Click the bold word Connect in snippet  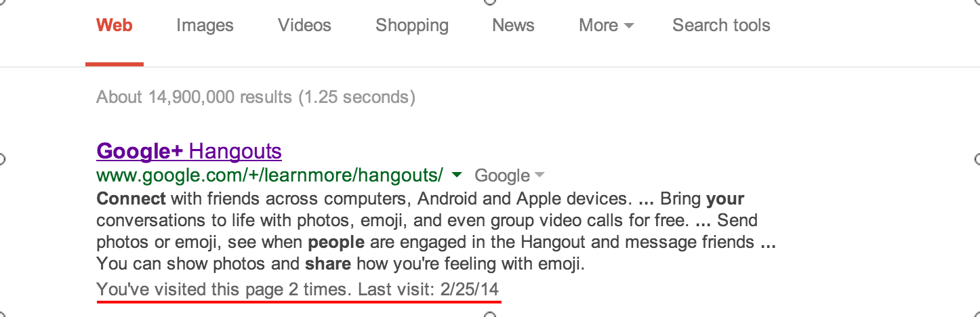131,199
